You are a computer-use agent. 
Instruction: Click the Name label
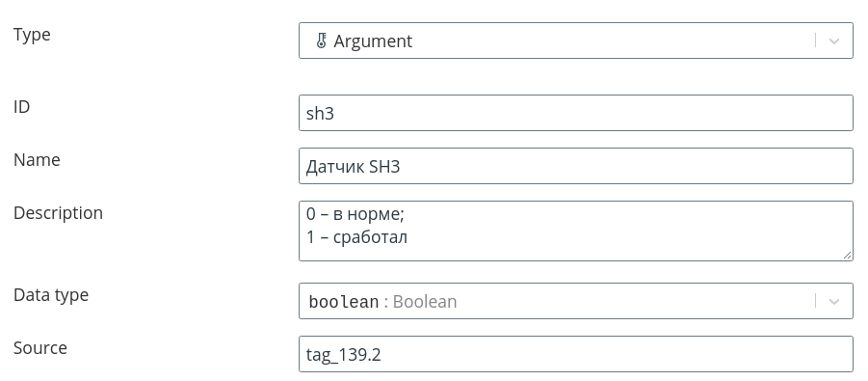click(x=37, y=160)
